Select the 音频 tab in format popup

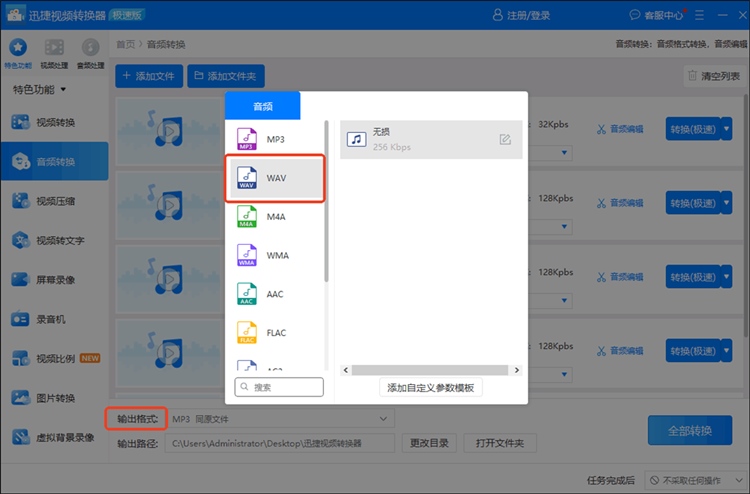(263, 106)
